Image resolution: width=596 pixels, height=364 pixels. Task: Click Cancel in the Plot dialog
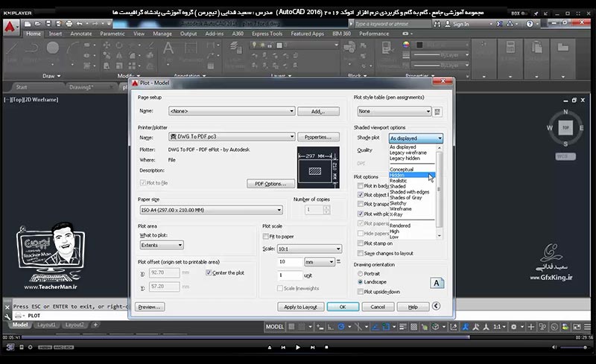pyautogui.click(x=378, y=307)
